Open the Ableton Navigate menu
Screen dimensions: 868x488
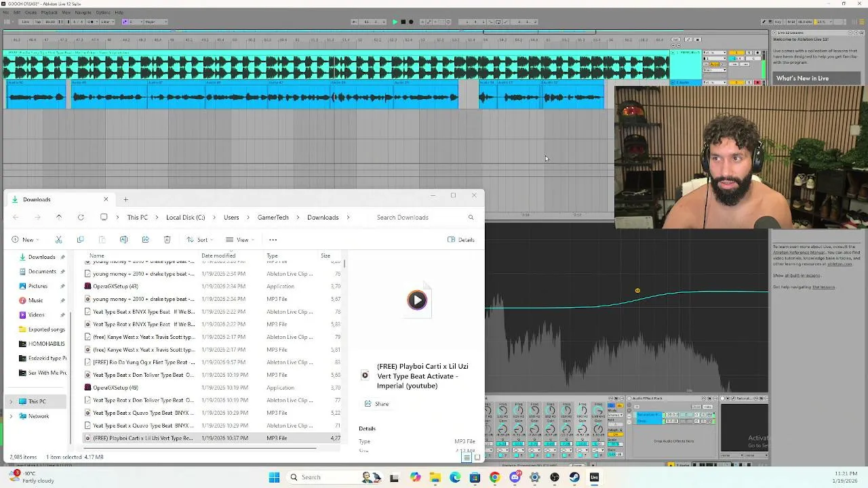click(83, 12)
